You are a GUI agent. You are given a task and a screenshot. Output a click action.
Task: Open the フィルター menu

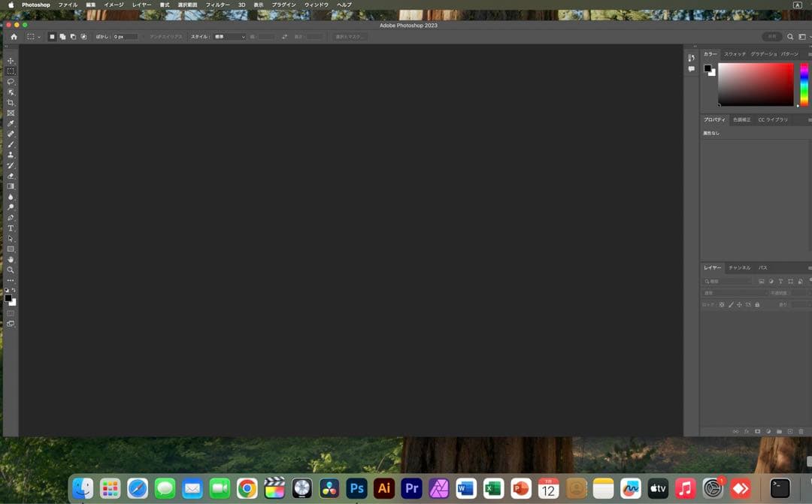coord(217,5)
